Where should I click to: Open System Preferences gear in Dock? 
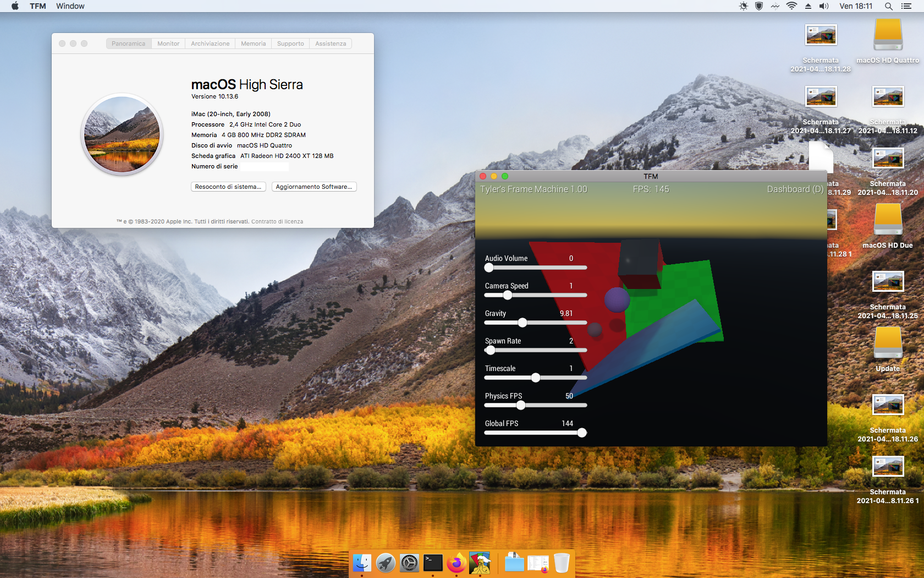(409, 563)
